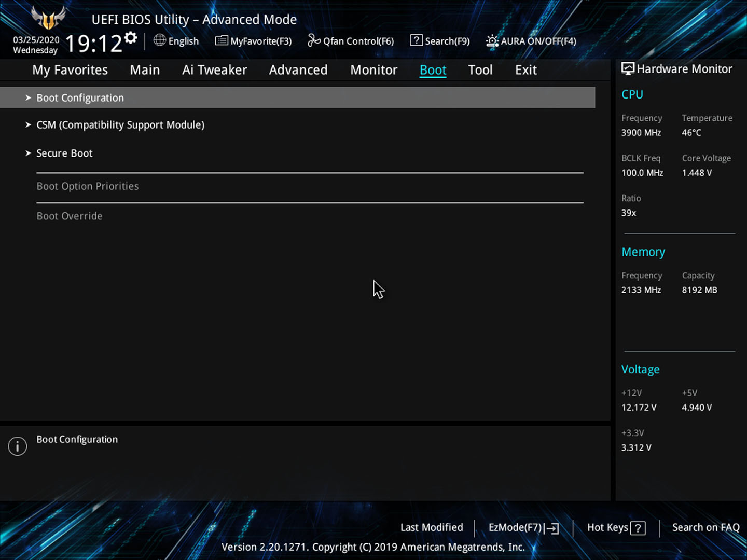This screenshot has width=747, height=560.
Task: Click the Hardware Monitor panel header
Action: click(x=677, y=69)
